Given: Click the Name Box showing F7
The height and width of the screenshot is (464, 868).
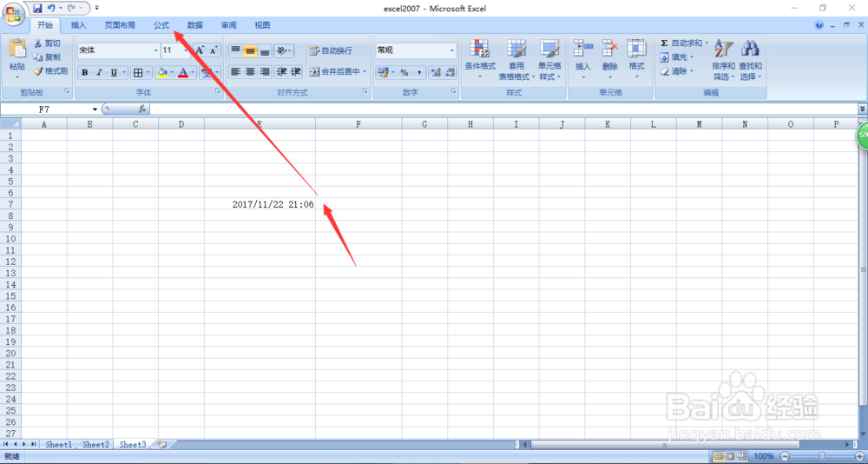Looking at the screenshot, I should [44, 109].
